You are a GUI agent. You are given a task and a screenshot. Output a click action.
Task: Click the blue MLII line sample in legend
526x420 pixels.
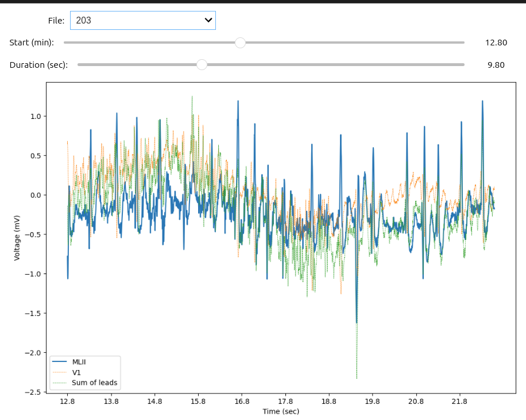click(x=60, y=361)
